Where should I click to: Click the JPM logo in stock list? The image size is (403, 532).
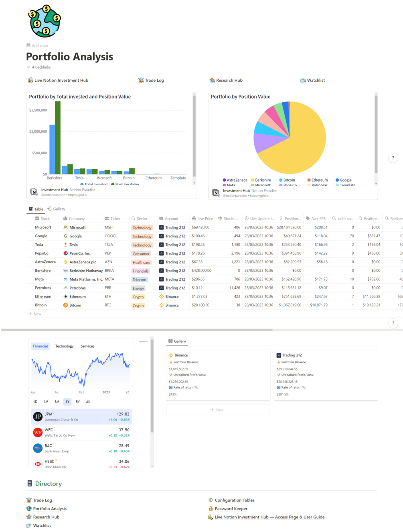click(38, 417)
